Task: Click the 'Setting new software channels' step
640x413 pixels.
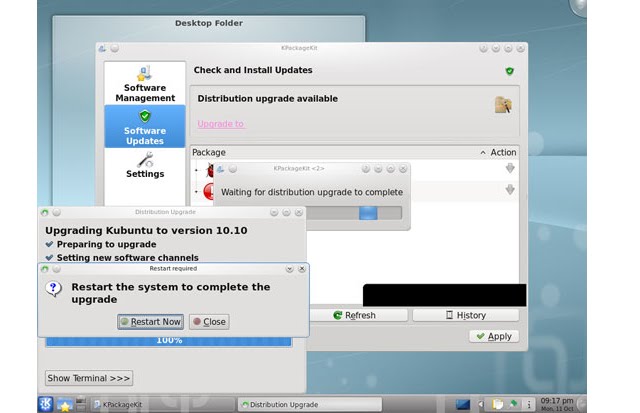Action: pyautogui.click(x=127, y=258)
